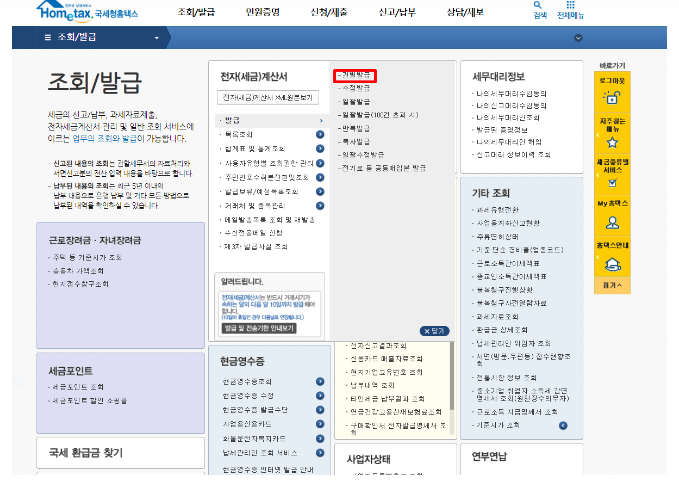Open 제3자 발급사실 조회 link

[x=255, y=247]
